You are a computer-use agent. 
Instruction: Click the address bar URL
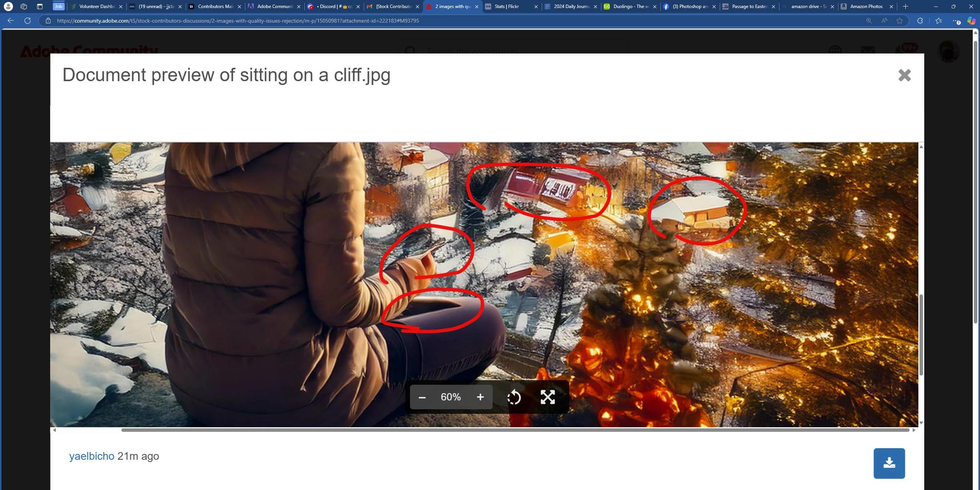coord(237,21)
